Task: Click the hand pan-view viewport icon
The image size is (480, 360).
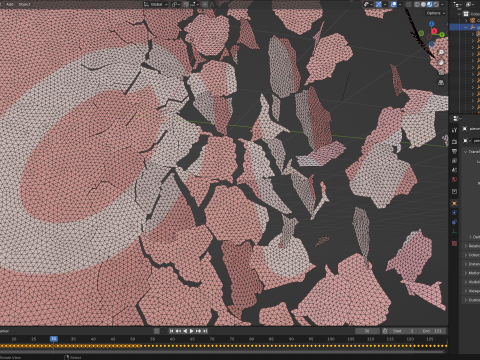Action: pyautogui.click(x=441, y=62)
